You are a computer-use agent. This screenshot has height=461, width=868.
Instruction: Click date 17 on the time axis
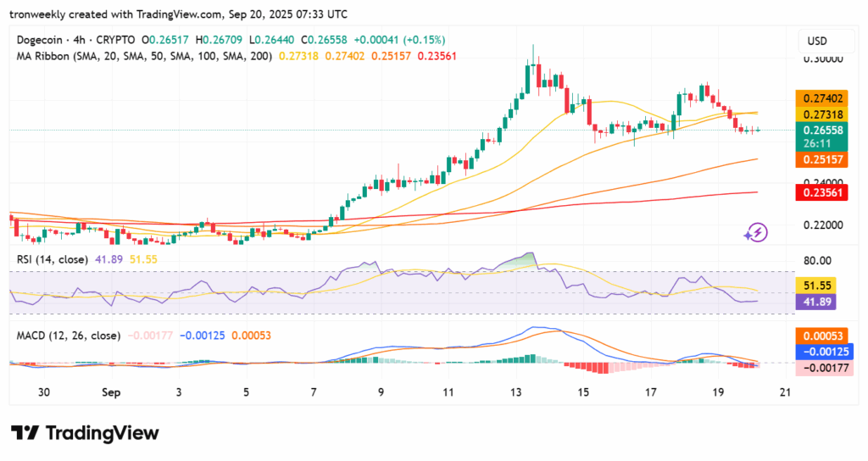(650, 392)
